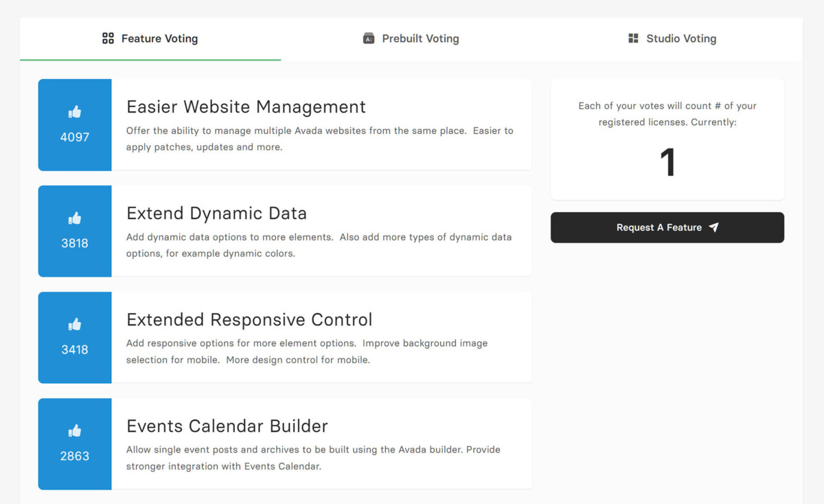
Task: Click the registered licenses count number
Action: pyautogui.click(x=667, y=163)
